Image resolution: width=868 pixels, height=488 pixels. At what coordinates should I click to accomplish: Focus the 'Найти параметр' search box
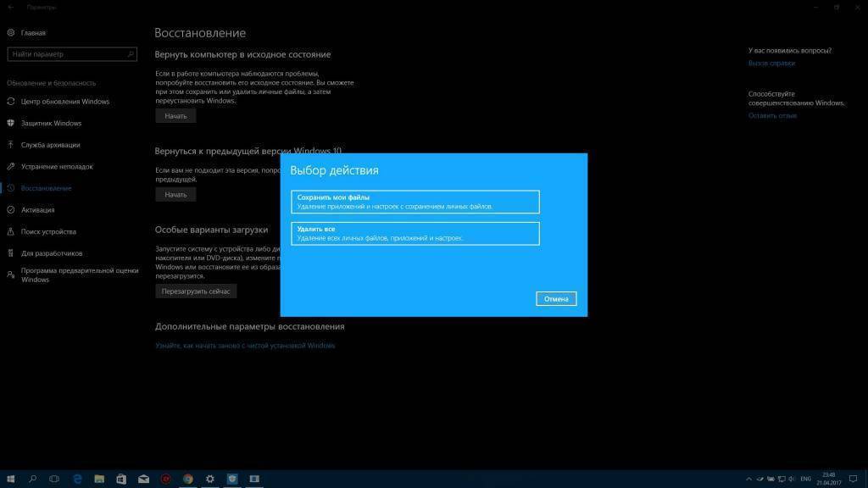(x=72, y=54)
